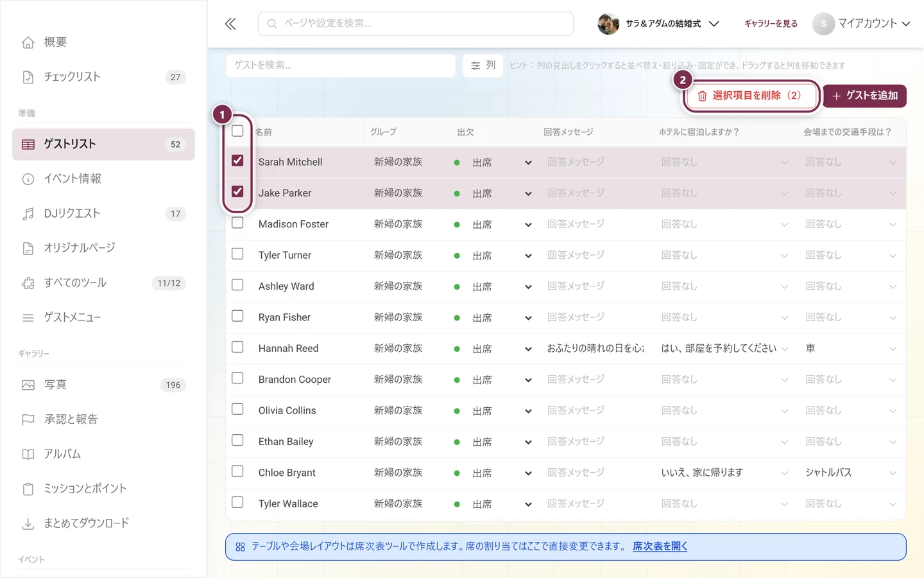Uncheck the Jake Parker row checkbox
Viewport: 924px width, 578px height.
pos(237,191)
